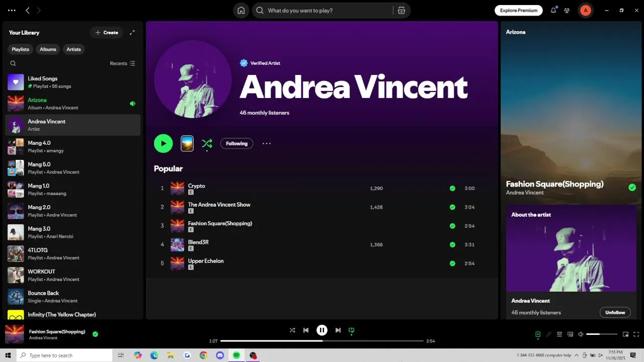Toggle saved checkmark in bottom player bar
Image resolution: width=644 pixels, height=362 pixels.
coord(95,334)
